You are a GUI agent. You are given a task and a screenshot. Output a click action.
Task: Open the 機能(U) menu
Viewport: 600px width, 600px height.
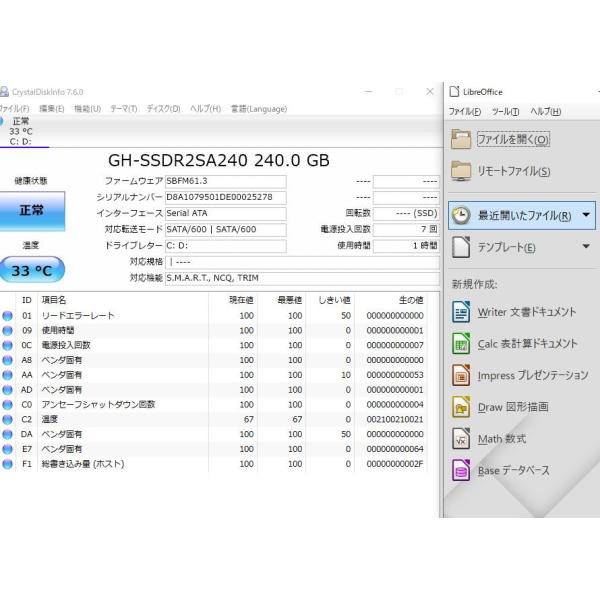pyautogui.click(x=87, y=109)
